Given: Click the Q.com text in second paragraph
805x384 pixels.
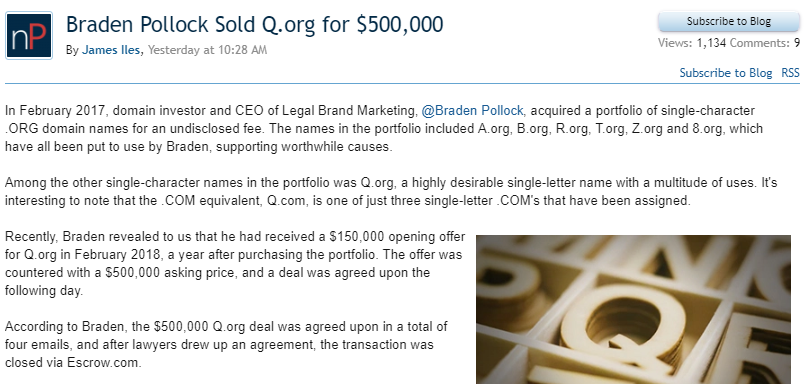Looking at the screenshot, I should pos(286,201).
